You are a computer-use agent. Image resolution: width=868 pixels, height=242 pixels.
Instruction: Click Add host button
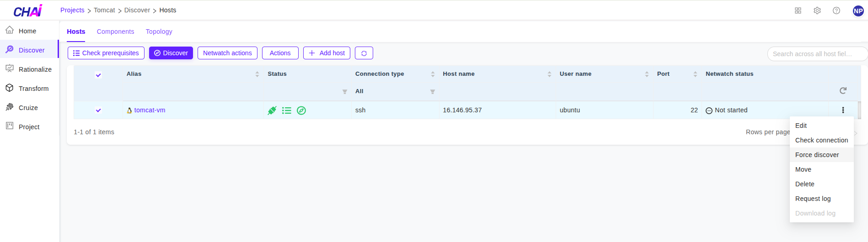[327, 53]
